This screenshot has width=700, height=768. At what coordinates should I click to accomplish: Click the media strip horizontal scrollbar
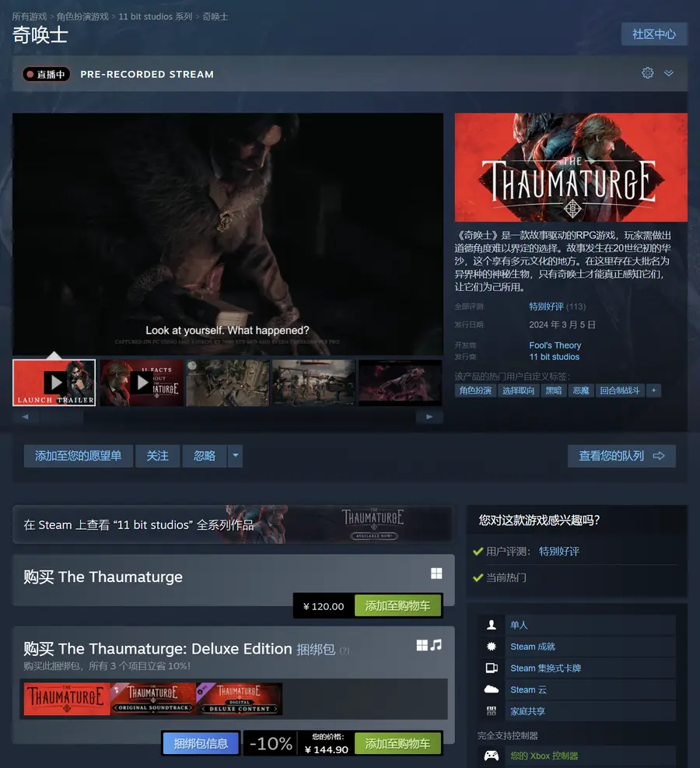[228, 417]
